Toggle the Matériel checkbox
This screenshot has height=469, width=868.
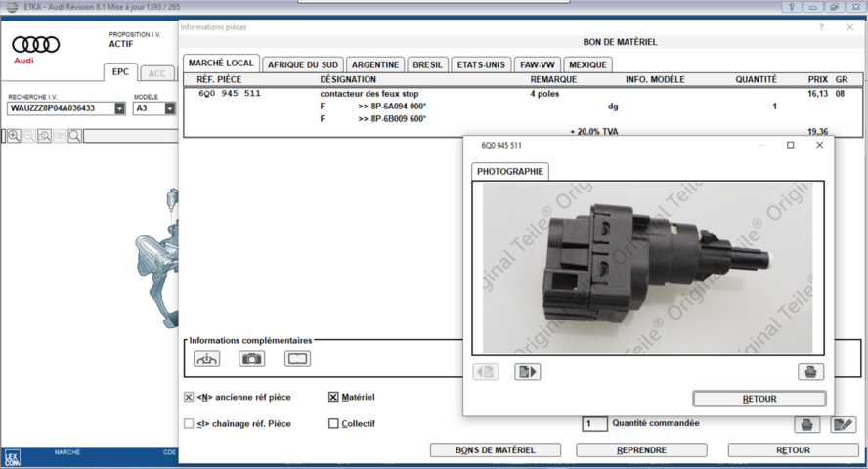333,398
